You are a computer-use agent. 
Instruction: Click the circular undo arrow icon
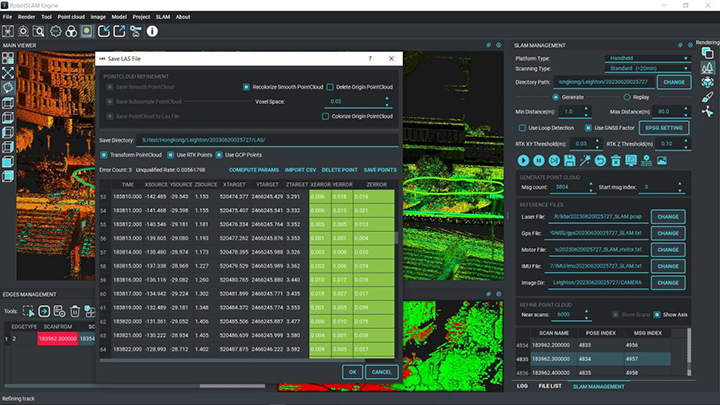pyautogui.click(x=600, y=160)
